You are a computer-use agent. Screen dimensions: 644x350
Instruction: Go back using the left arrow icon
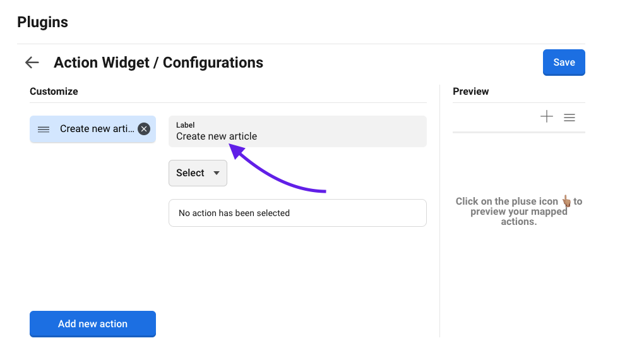(32, 63)
